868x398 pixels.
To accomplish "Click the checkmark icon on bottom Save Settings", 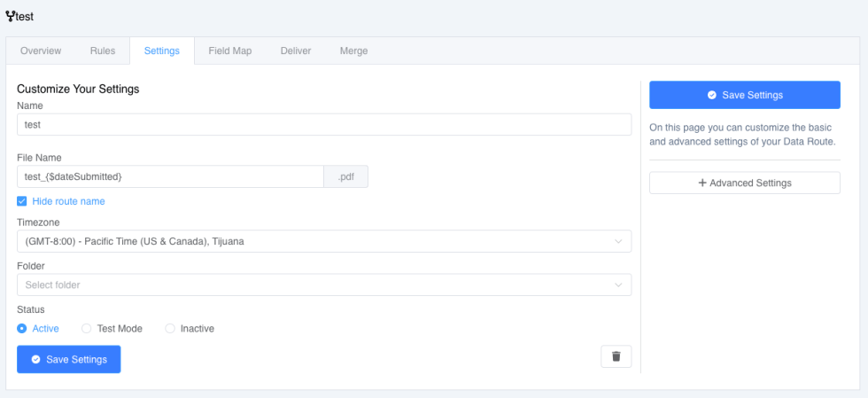I will [x=36, y=360].
